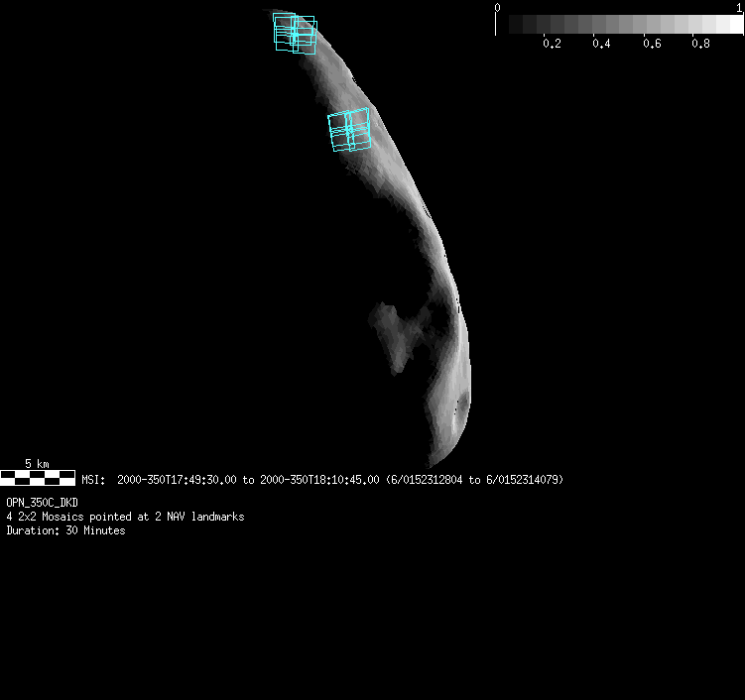Pick the 0.8 colorbar tick label
Viewport: 745px width, 700px height.
point(700,45)
